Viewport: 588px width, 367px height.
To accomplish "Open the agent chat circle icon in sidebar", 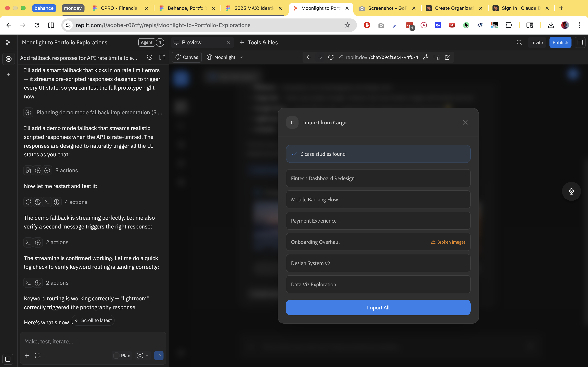I will pyautogui.click(x=8, y=59).
